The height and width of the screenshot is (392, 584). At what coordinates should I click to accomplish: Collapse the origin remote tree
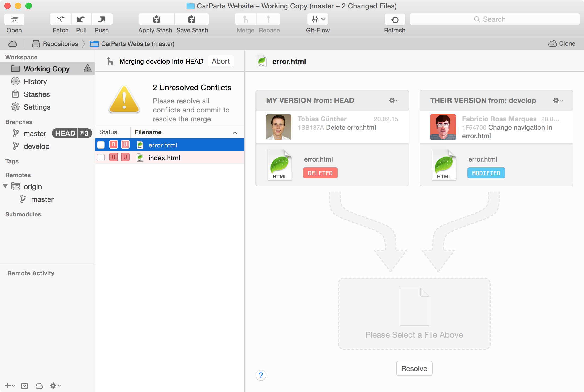[5, 186]
